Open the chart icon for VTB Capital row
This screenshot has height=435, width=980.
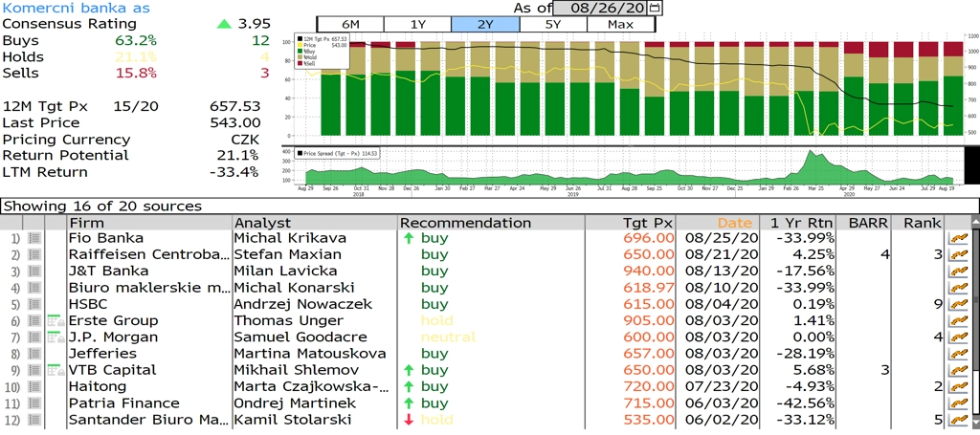coord(957,369)
